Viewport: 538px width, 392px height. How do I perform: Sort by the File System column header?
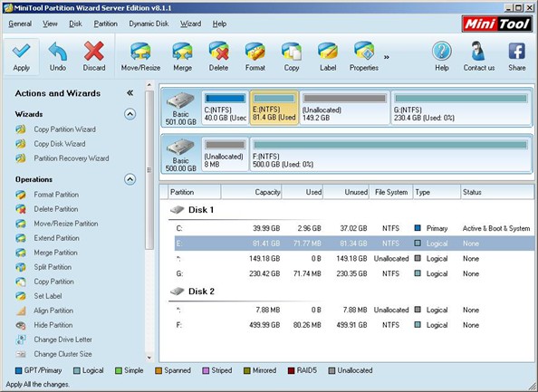point(391,192)
